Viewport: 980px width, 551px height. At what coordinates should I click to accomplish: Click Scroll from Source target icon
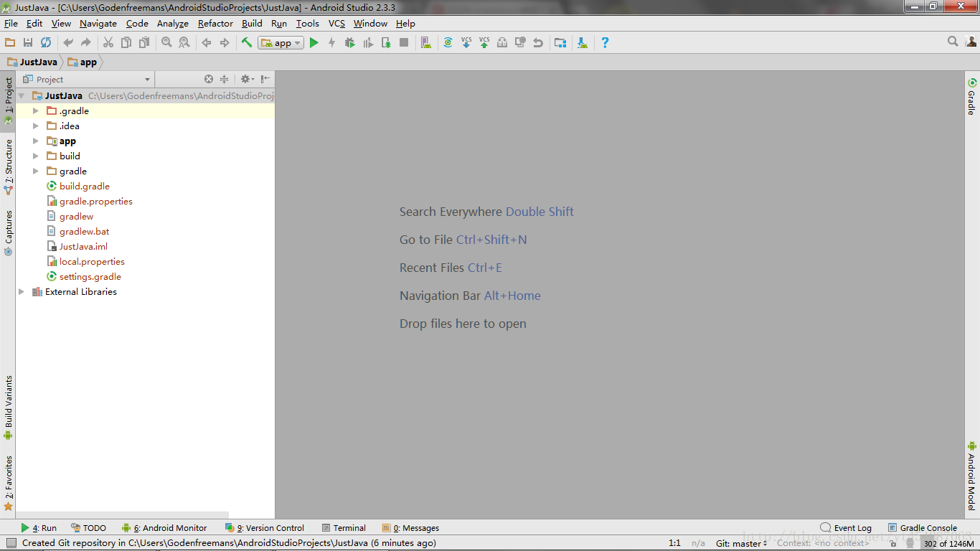(209, 80)
